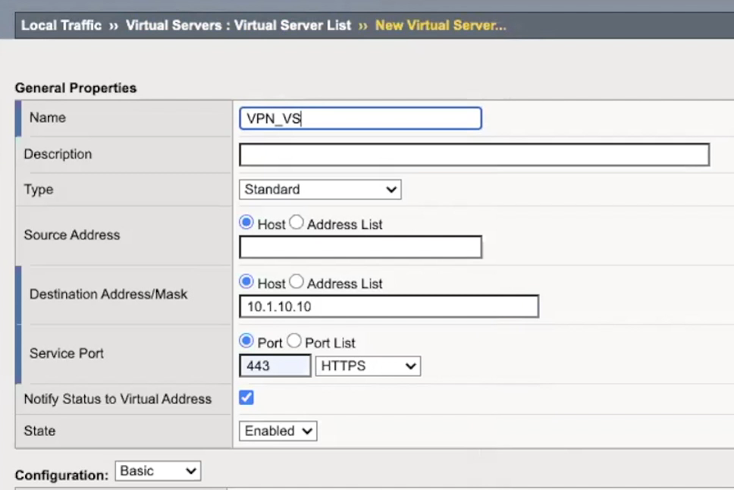Open the State dropdown set to Enabled

point(278,431)
